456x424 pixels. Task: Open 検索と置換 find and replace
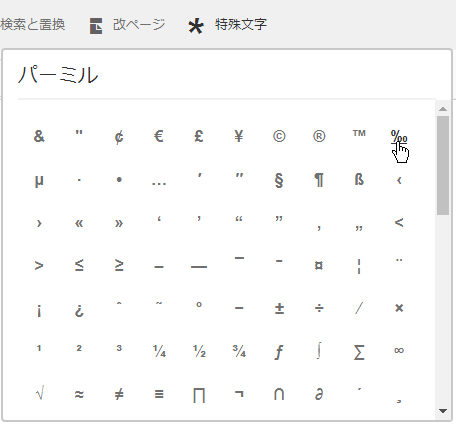(32, 25)
